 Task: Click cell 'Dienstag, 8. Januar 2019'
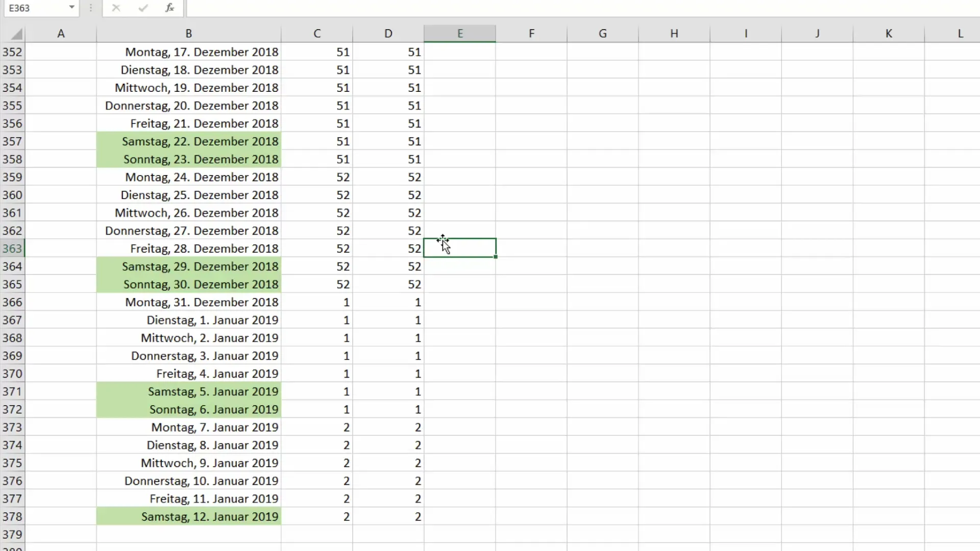pyautogui.click(x=189, y=445)
